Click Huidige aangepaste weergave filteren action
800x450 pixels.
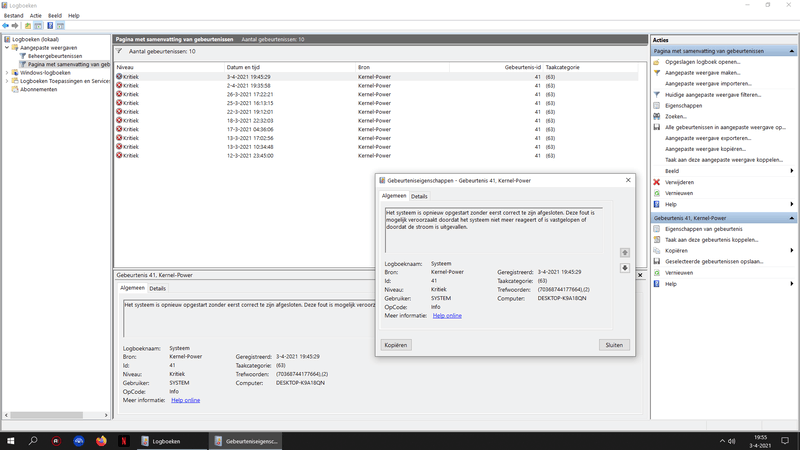(x=713, y=94)
